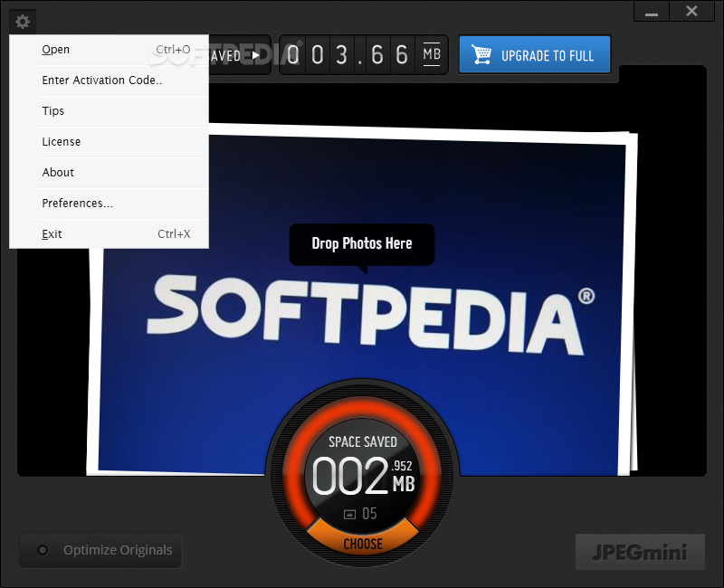Click the Drop Photos Here bubble

tap(361, 244)
